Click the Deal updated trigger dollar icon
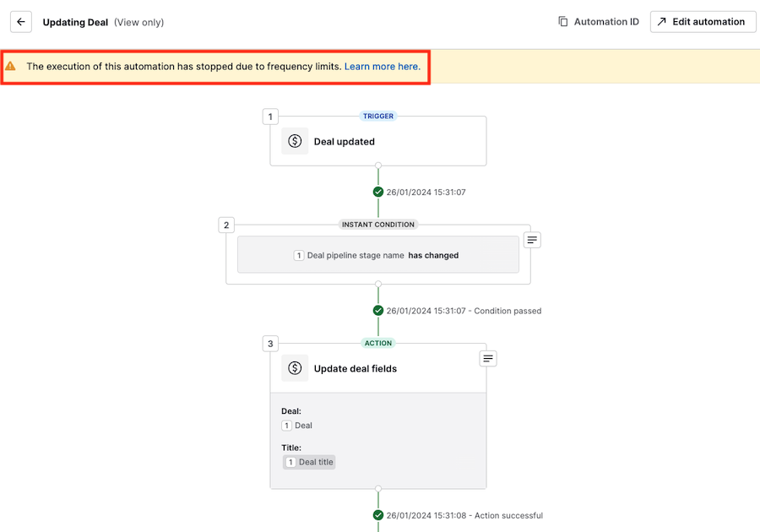This screenshot has height=532, width=760. 295,141
